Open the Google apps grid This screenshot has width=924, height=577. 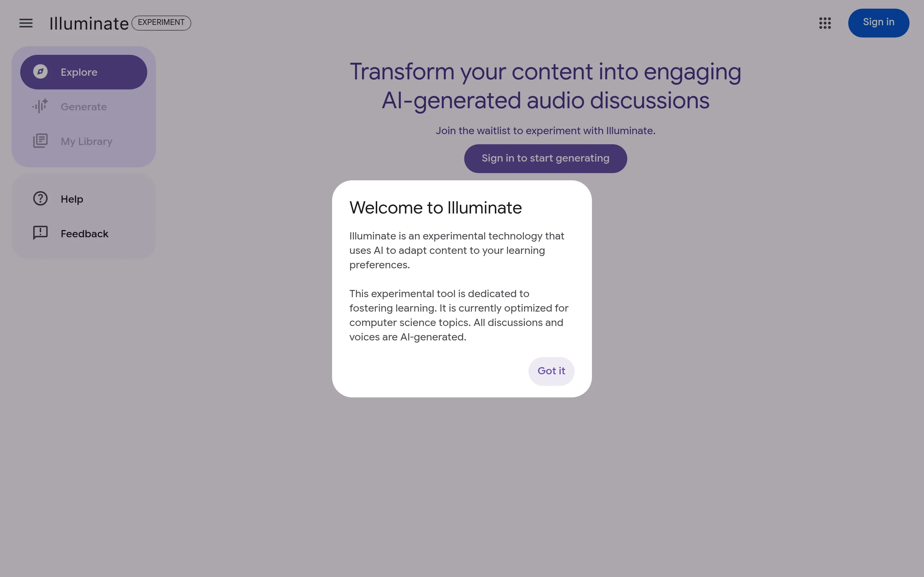click(x=825, y=23)
